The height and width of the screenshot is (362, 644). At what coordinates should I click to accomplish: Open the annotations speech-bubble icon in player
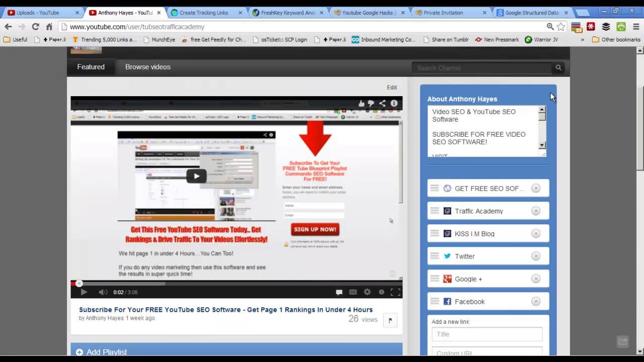(339, 292)
